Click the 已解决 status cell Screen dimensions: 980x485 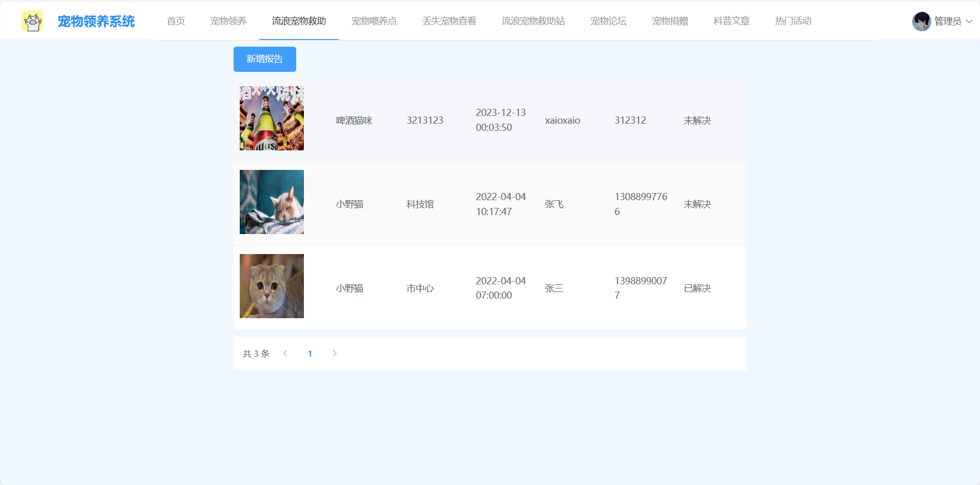tap(697, 288)
